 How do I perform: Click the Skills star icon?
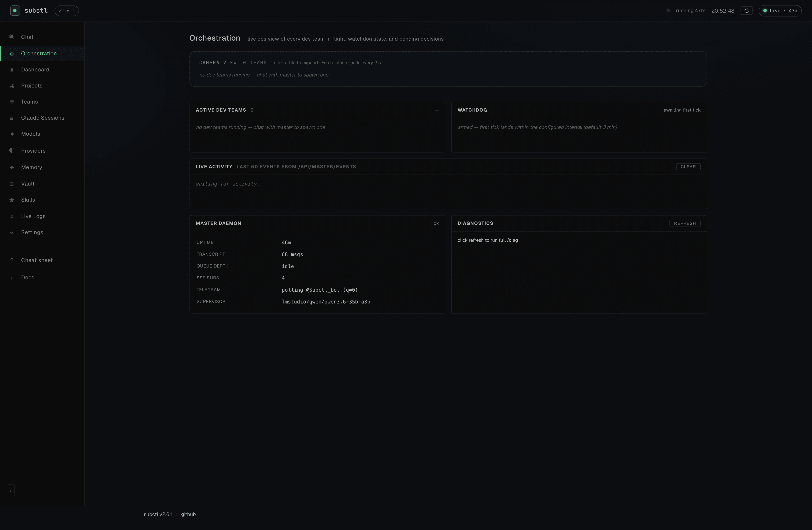(12, 200)
